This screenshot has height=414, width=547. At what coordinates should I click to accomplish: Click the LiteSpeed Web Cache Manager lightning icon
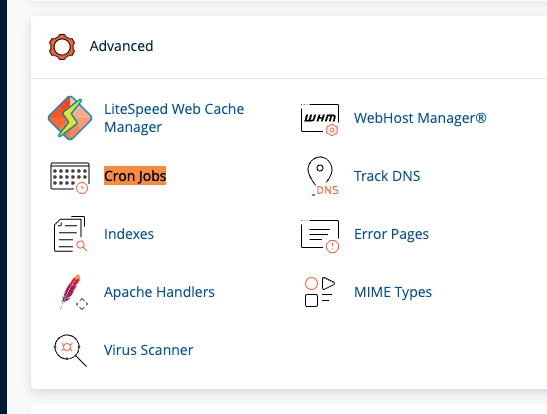[70, 118]
